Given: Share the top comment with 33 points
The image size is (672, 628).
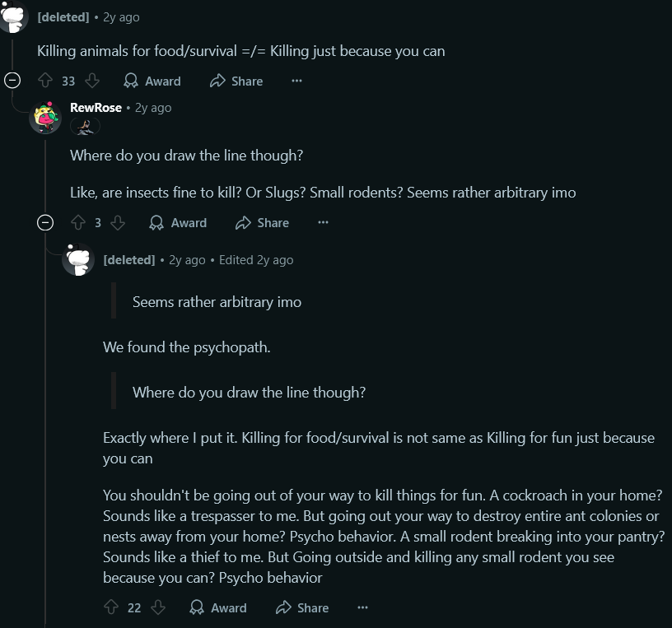Looking at the screenshot, I should [236, 81].
